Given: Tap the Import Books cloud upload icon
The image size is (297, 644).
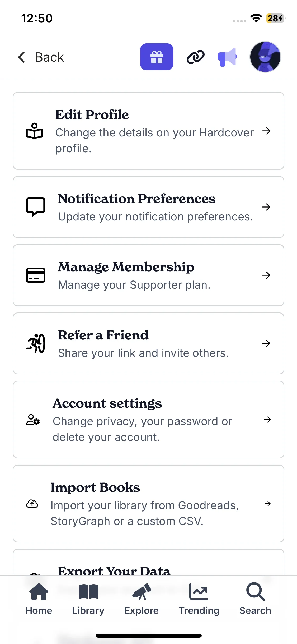Looking at the screenshot, I should [x=32, y=504].
